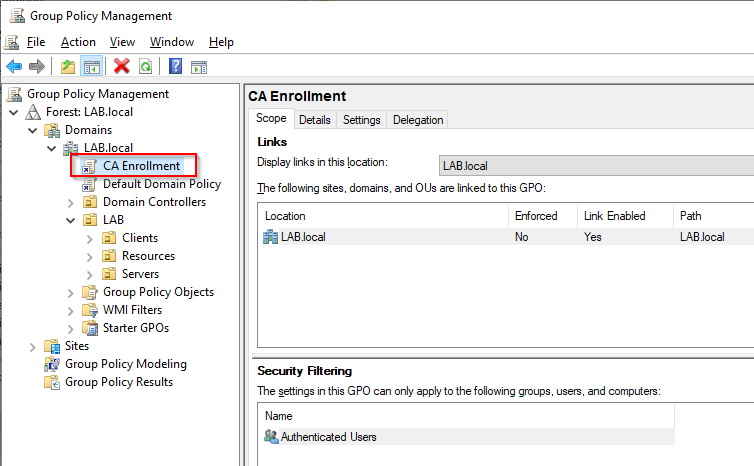
Task: Open the Display links location dropdown
Action: point(596,166)
